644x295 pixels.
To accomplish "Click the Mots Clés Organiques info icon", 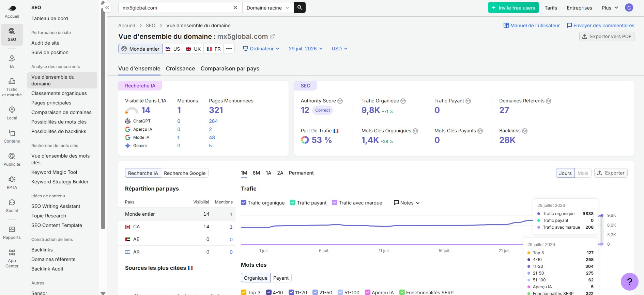I will coord(415,131).
